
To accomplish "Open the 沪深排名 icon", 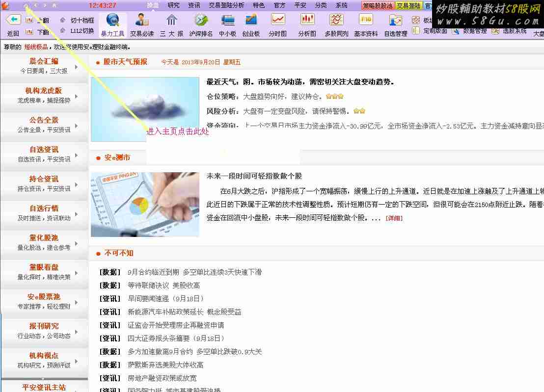I will (x=201, y=20).
